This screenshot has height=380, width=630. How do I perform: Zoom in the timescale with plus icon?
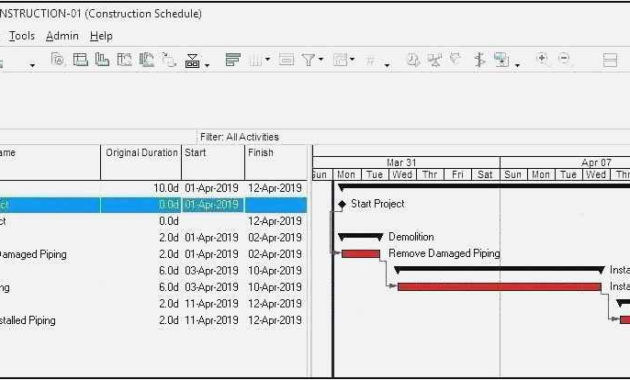pyautogui.click(x=542, y=59)
